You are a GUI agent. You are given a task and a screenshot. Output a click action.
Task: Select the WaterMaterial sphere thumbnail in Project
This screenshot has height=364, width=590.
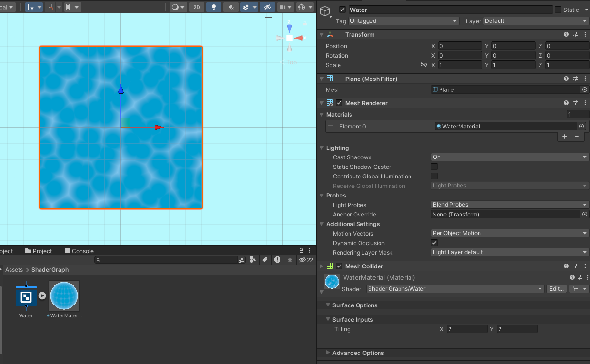tap(63, 295)
